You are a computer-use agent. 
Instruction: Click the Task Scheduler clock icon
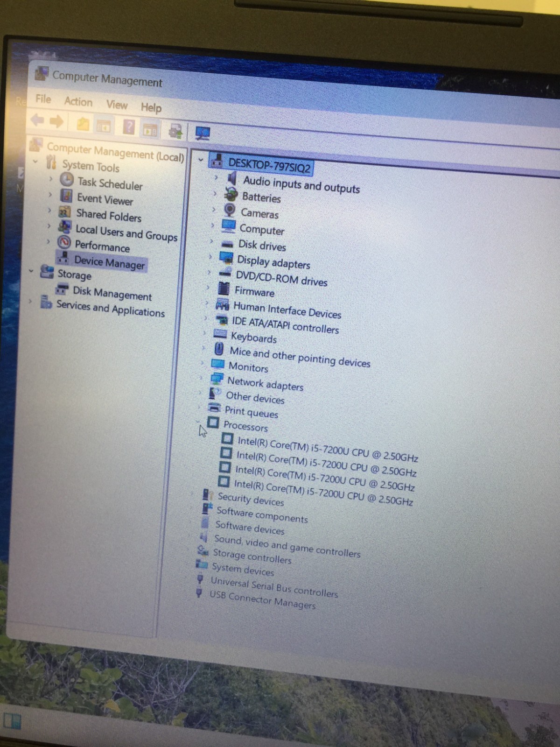pos(67,179)
